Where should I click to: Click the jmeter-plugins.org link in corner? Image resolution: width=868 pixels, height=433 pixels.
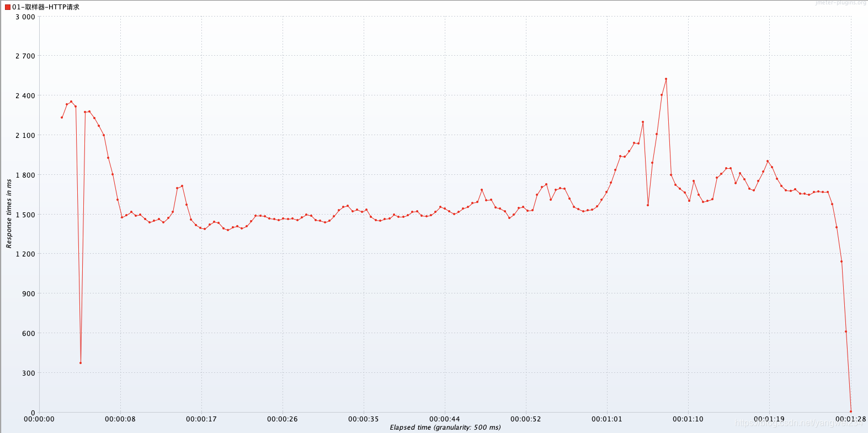(x=840, y=3)
